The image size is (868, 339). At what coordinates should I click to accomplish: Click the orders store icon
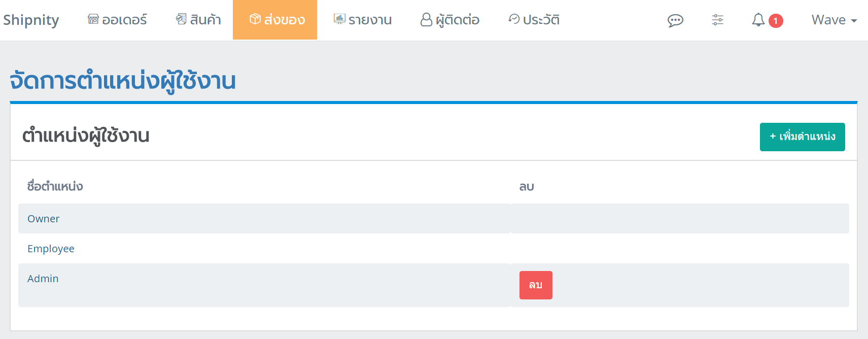click(x=93, y=19)
